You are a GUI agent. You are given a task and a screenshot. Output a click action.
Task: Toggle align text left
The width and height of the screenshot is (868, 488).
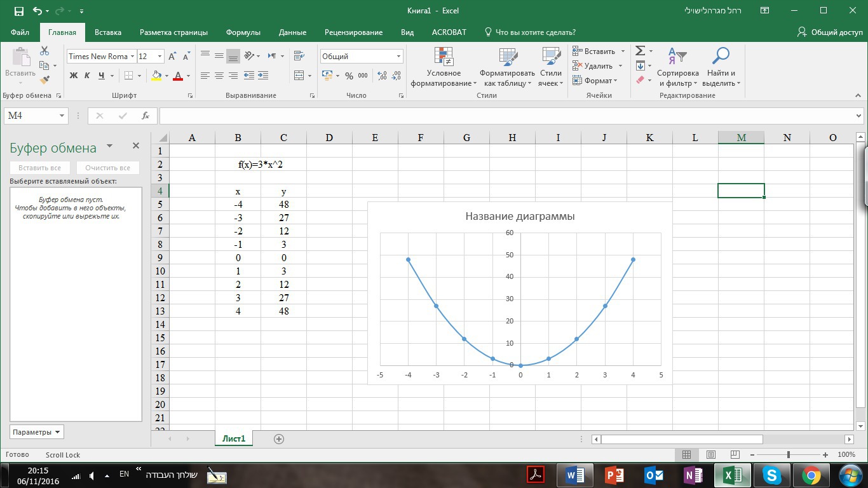pos(205,76)
